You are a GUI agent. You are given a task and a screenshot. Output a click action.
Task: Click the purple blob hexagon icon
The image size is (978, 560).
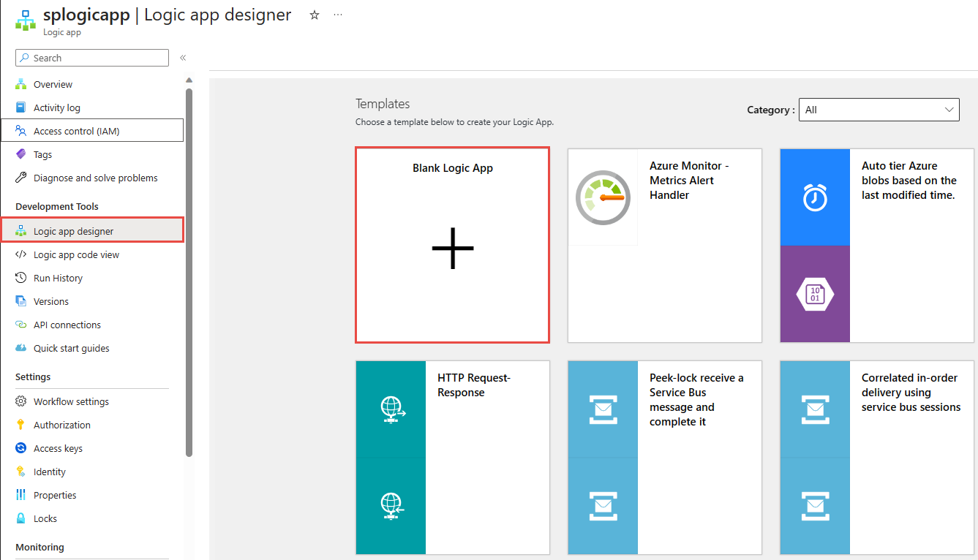tap(815, 294)
